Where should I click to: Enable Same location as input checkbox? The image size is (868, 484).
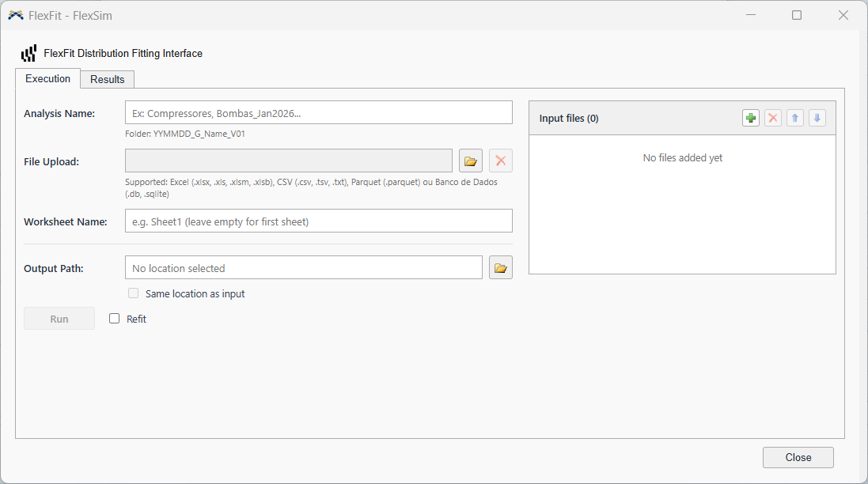[x=134, y=293]
